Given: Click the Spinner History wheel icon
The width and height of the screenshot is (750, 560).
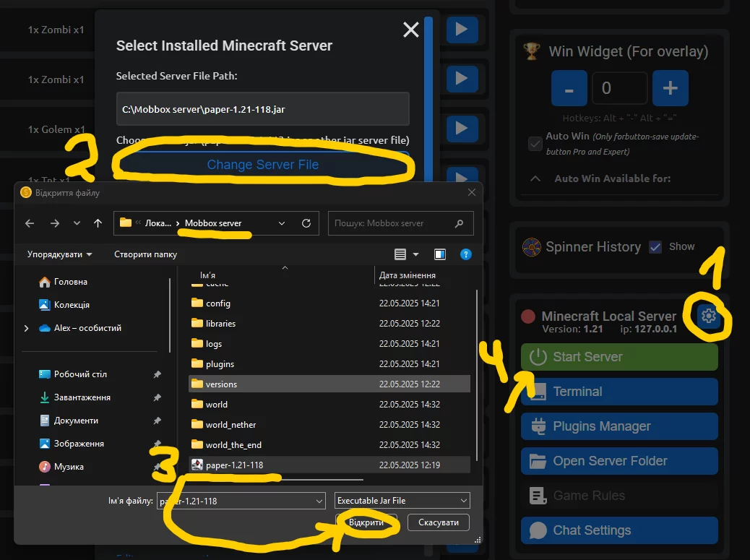Looking at the screenshot, I should [531, 247].
